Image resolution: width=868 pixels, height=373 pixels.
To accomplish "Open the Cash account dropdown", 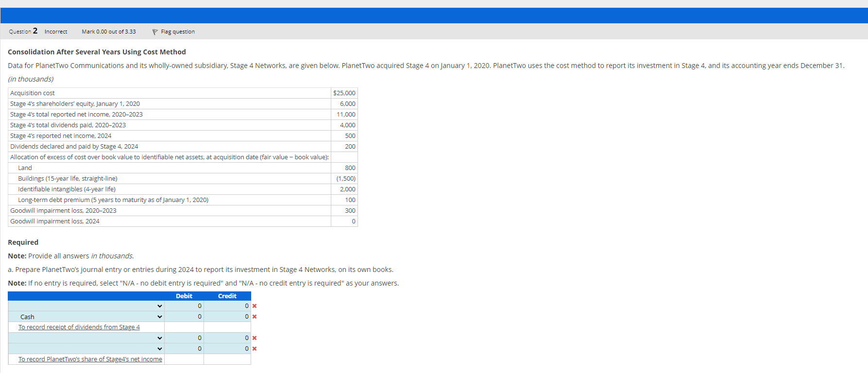I will (x=86, y=317).
